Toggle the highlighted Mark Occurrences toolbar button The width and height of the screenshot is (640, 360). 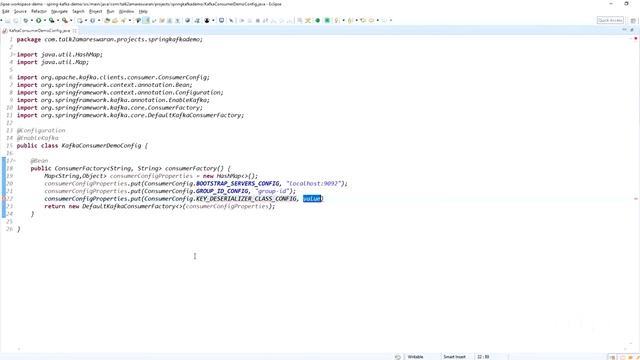[x=146, y=20]
